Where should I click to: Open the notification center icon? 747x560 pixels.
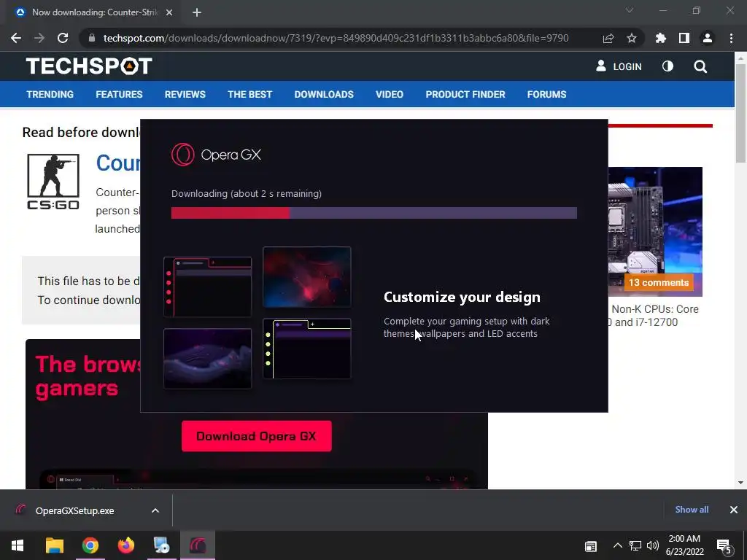(x=724, y=547)
